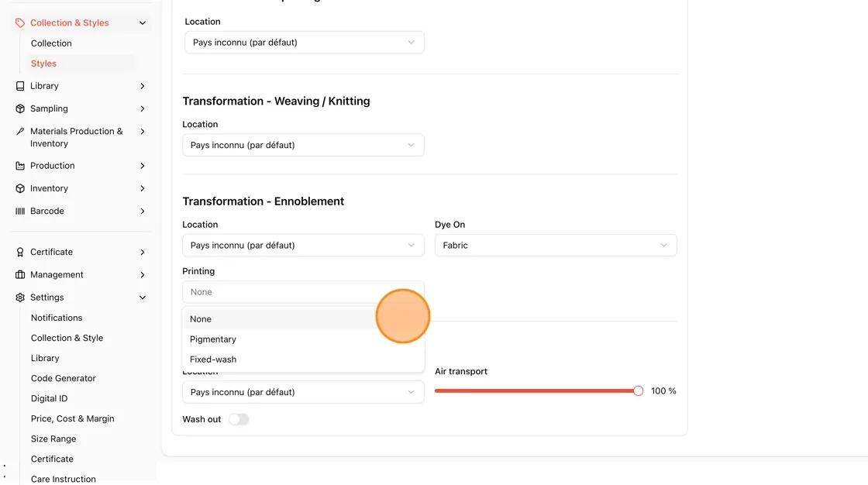Open Care Instruction settings
Screen dimensions: 868x485
63,479
